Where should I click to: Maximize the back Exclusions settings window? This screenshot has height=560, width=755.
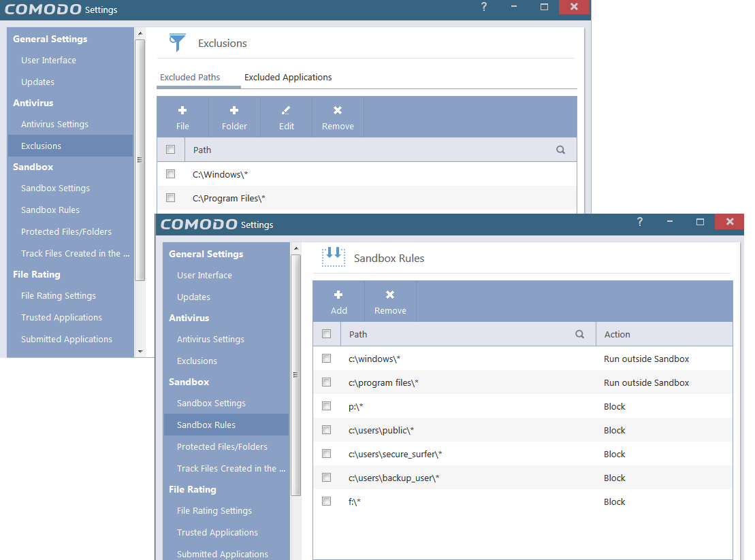click(544, 7)
